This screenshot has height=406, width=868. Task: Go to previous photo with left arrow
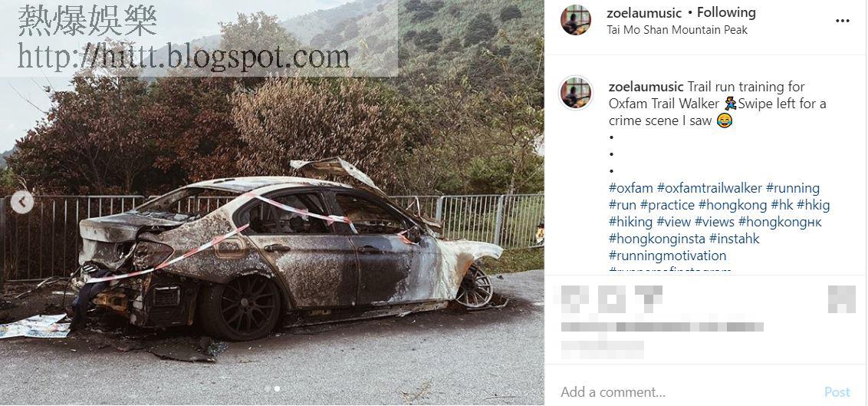click(x=21, y=203)
